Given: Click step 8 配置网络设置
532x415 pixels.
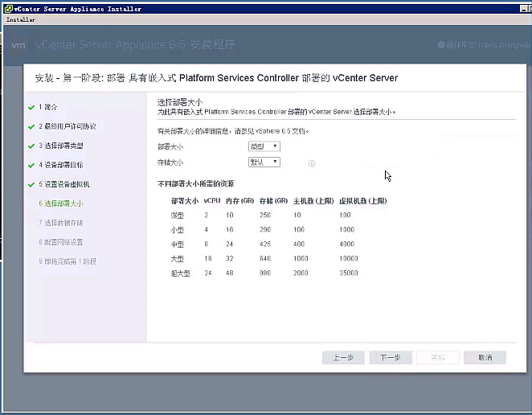Looking at the screenshot, I should pos(61,242).
